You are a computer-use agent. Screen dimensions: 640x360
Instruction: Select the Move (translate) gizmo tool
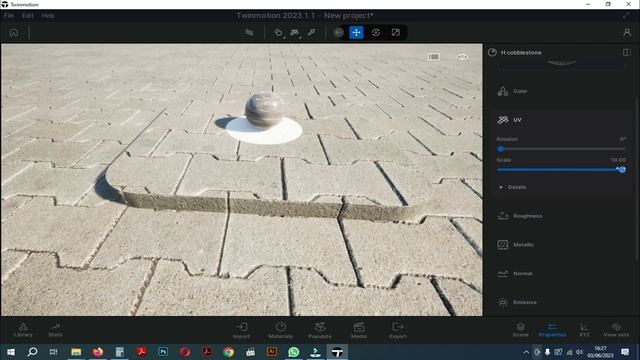356,33
